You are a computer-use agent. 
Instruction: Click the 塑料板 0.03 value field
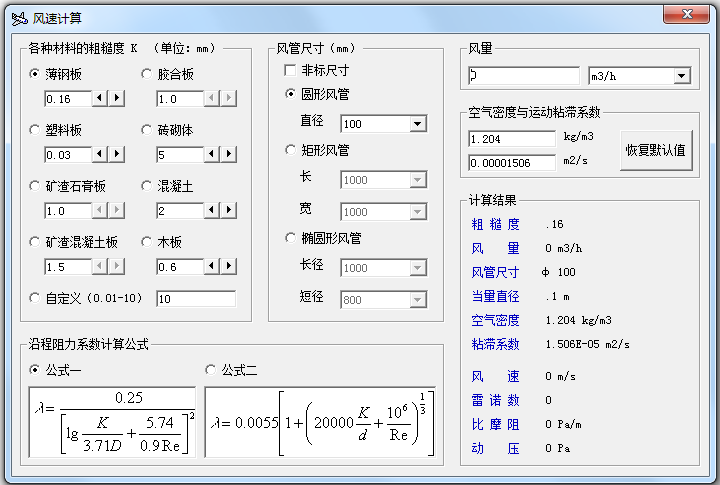point(68,155)
